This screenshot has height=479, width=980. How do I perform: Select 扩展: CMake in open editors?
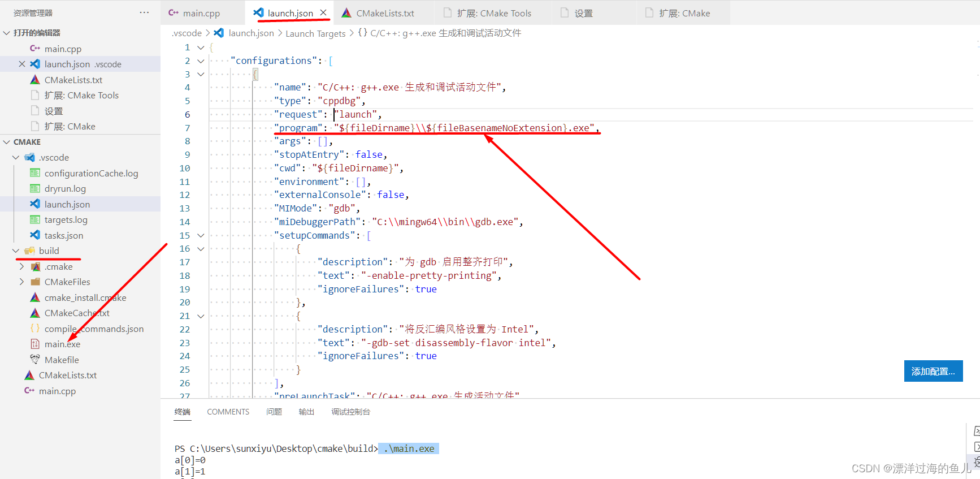(x=80, y=126)
